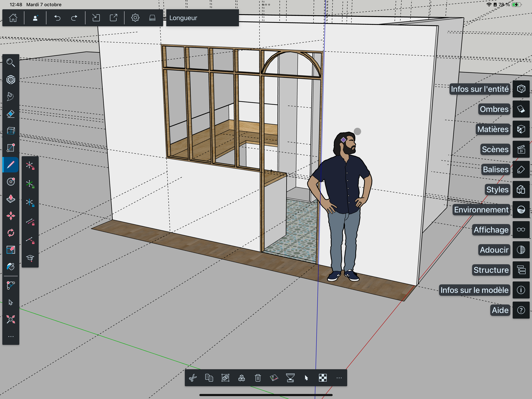Select the Circle drawing tool
This screenshot has height=399, width=532.
pos(11,182)
